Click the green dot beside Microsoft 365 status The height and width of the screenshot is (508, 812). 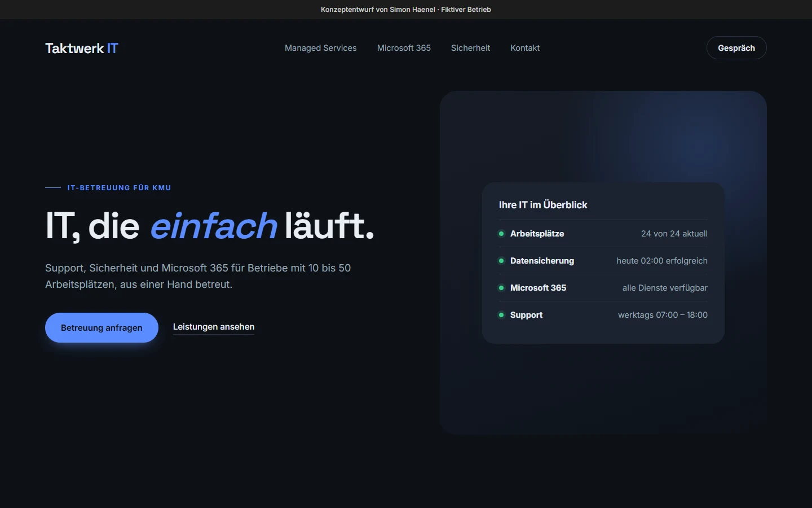(501, 288)
